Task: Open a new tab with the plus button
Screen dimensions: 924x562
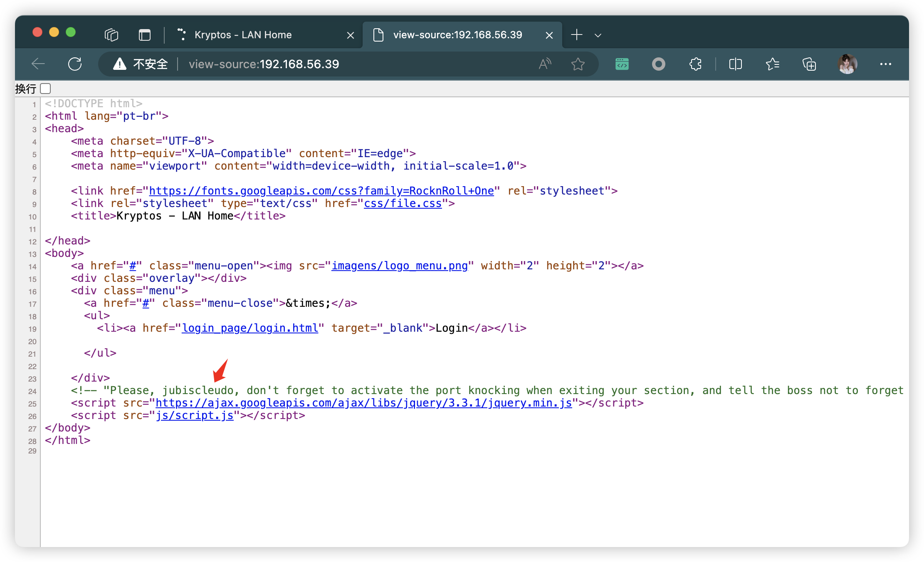Action: (x=576, y=35)
